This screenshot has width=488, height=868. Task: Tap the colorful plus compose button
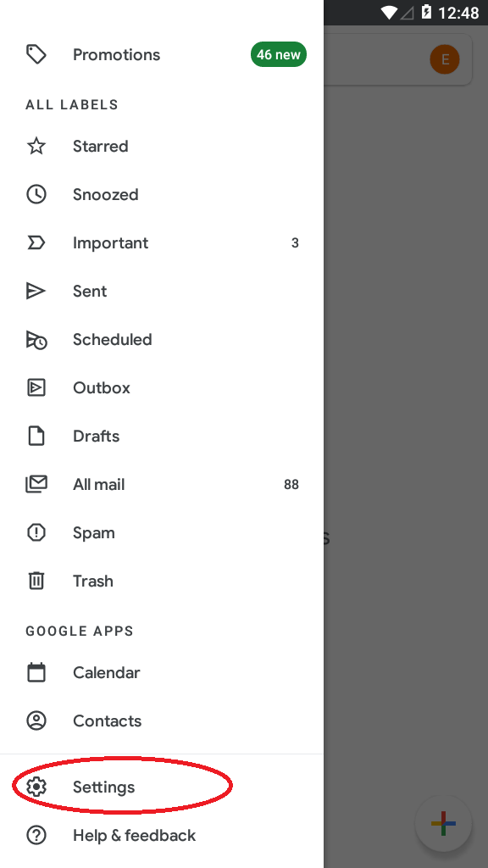pyautogui.click(x=444, y=824)
